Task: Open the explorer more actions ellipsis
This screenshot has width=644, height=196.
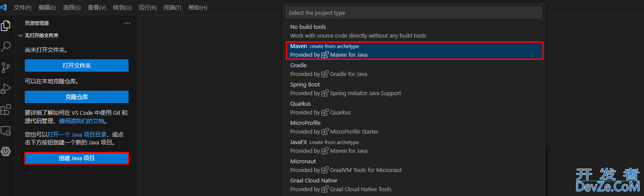Action: (127, 23)
